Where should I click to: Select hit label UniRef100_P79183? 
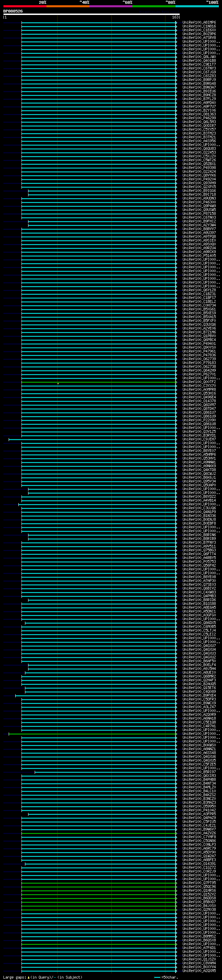tap(199, 363)
